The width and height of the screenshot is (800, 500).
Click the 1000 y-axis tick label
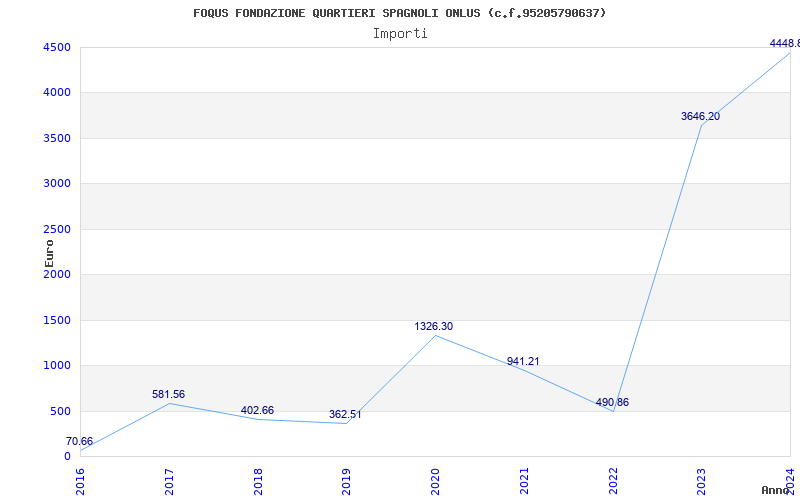57,366
